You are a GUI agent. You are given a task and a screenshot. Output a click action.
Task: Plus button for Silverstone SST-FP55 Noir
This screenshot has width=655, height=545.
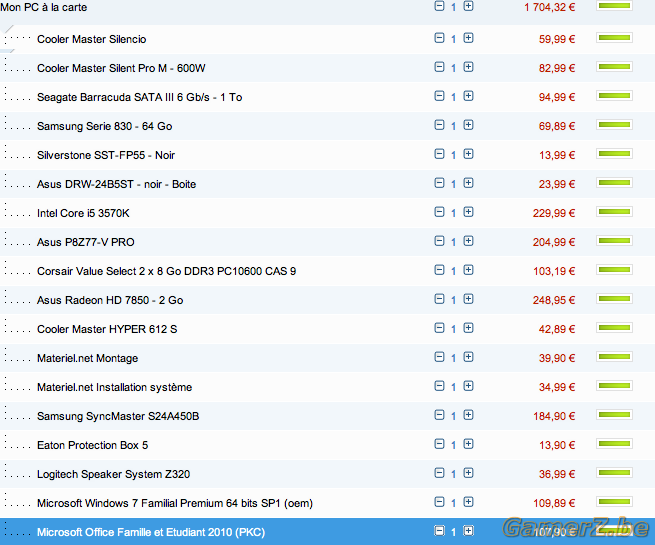coord(468,154)
